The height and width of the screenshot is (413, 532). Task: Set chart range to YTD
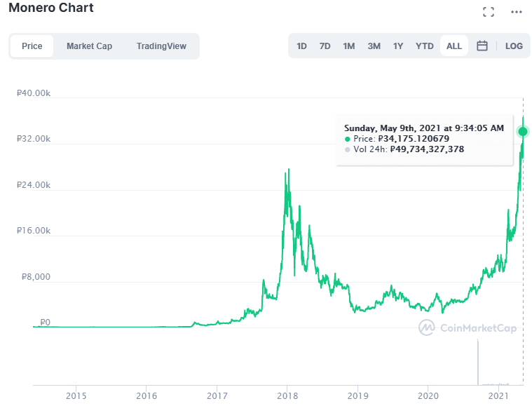pyautogui.click(x=424, y=46)
